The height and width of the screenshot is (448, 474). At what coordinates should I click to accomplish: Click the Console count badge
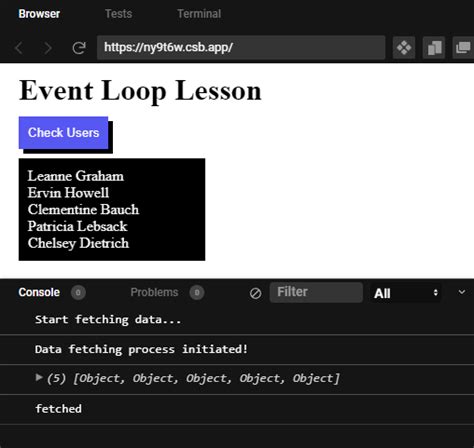click(x=78, y=293)
